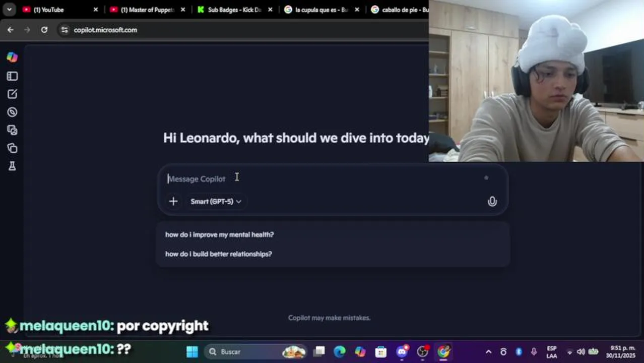Click the Bluetooth tray icon
644x363 pixels.
519,352
